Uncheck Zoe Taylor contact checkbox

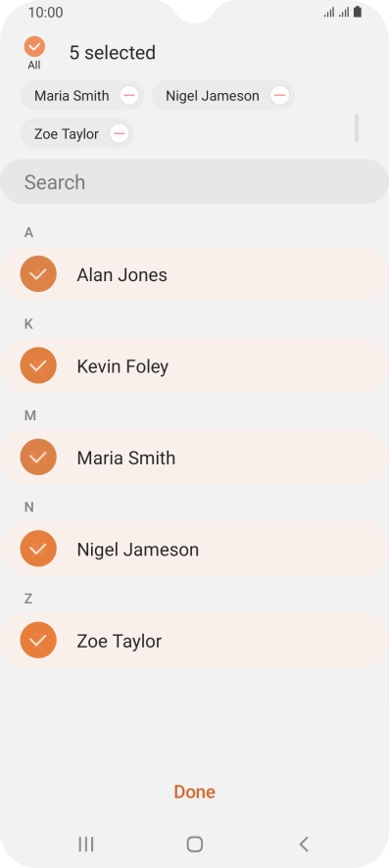coord(38,640)
